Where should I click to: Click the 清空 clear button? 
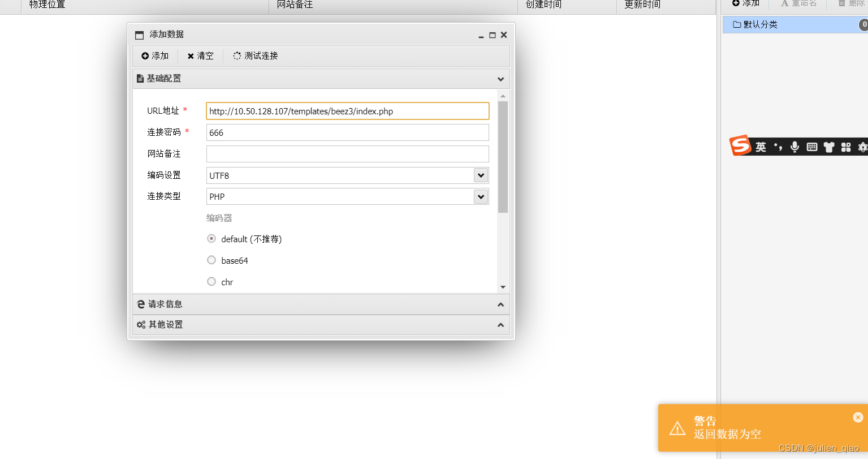(200, 56)
